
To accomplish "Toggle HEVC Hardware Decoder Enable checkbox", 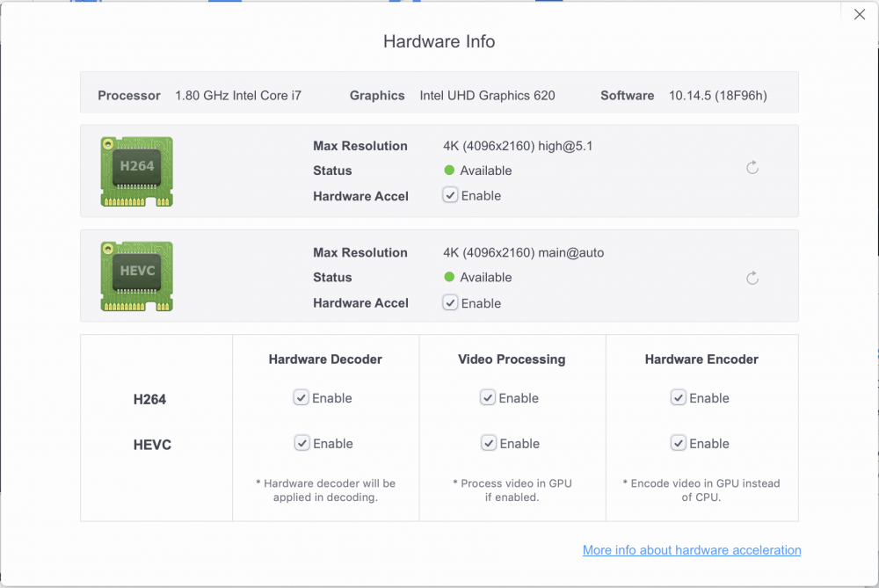I will pyautogui.click(x=301, y=443).
